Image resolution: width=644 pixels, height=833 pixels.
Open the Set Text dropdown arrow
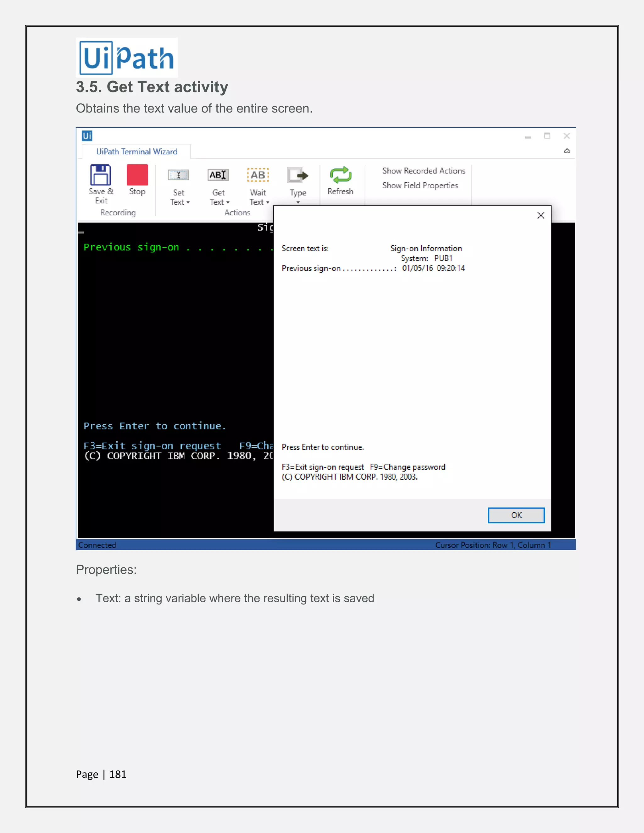188,202
